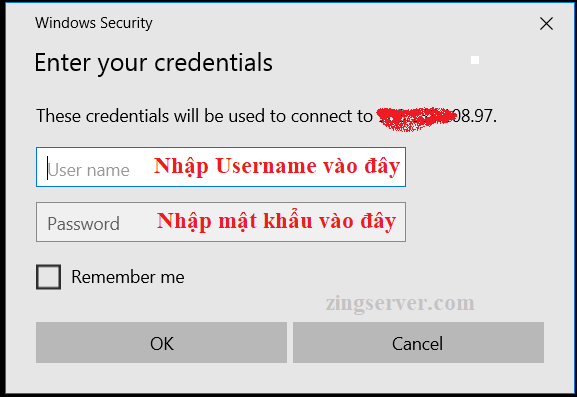This screenshot has height=397, width=577.
Task: Click the red-scribbled hidden IP address
Action: click(x=416, y=118)
